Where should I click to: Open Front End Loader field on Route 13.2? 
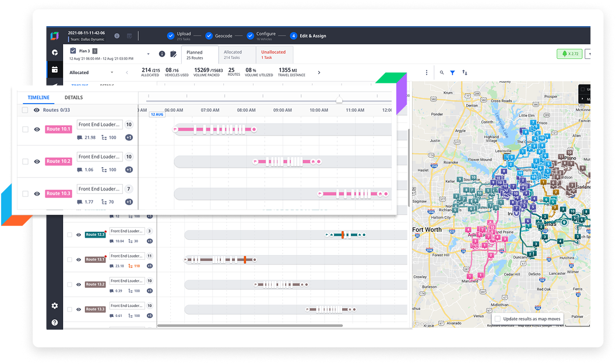tap(127, 281)
